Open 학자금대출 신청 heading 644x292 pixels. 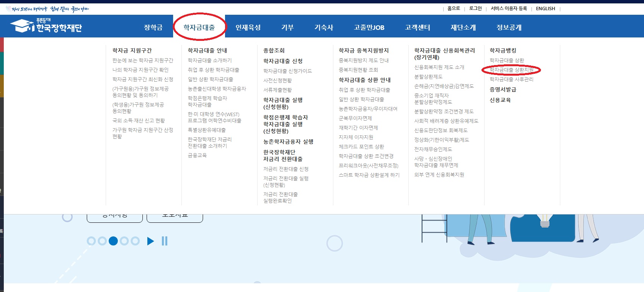(x=283, y=61)
